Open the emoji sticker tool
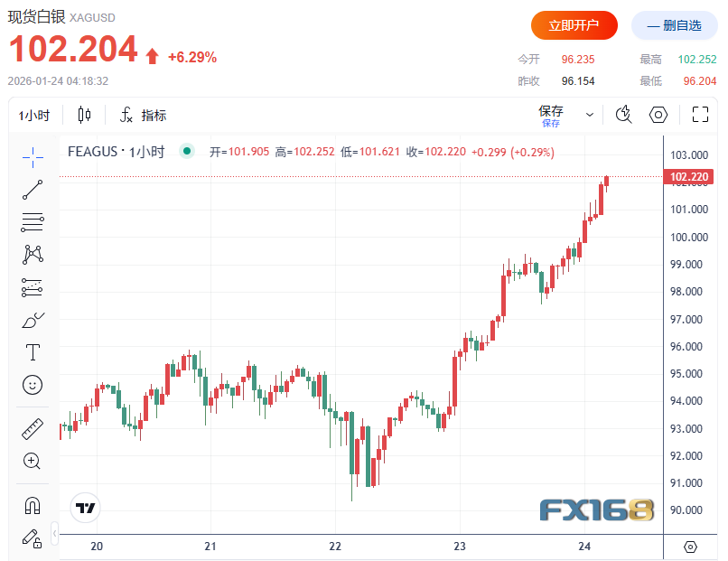The width and height of the screenshot is (728, 561). (x=33, y=385)
